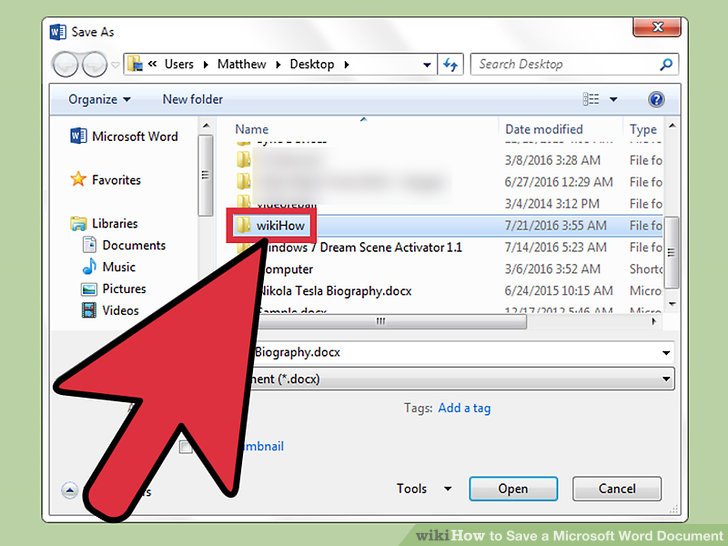Click the file list vertical scrollbar thumb
728x546 pixels.
click(671, 253)
